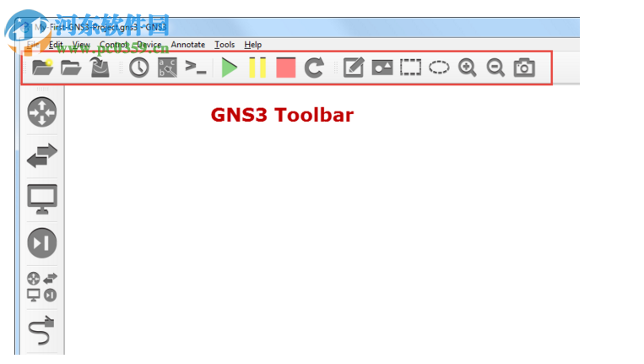Open the Help menu
644x364 pixels.
click(x=253, y=45)
